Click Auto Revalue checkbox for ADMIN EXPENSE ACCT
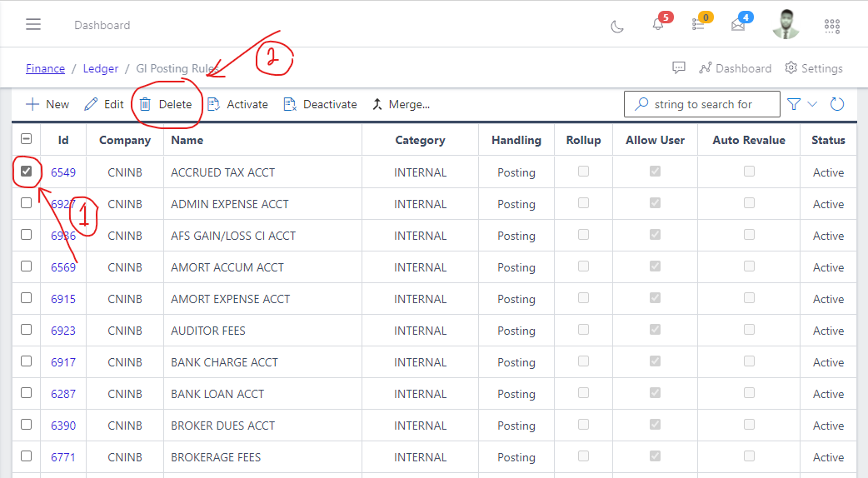Screen dimensions: 868x478 pyautogui.click(x=749, y=202)
